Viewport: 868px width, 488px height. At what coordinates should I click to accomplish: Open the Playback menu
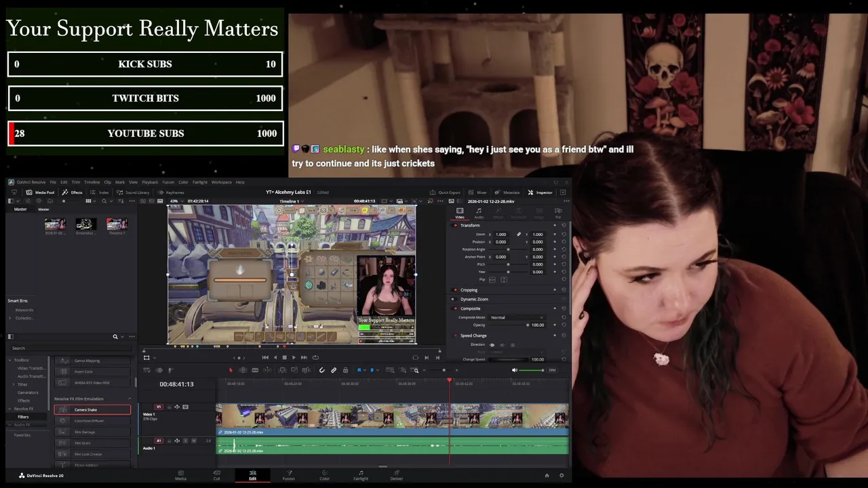click(x=150, y=182)
